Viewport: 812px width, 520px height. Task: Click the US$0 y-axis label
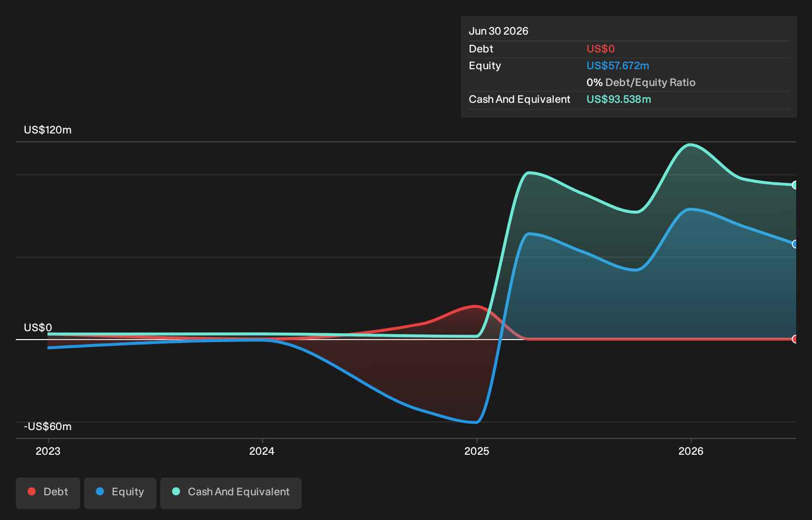38,328
